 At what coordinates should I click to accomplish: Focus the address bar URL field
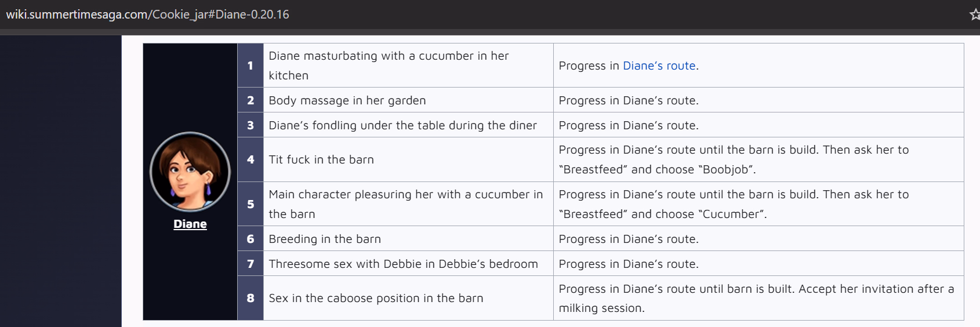pos(147,14)
